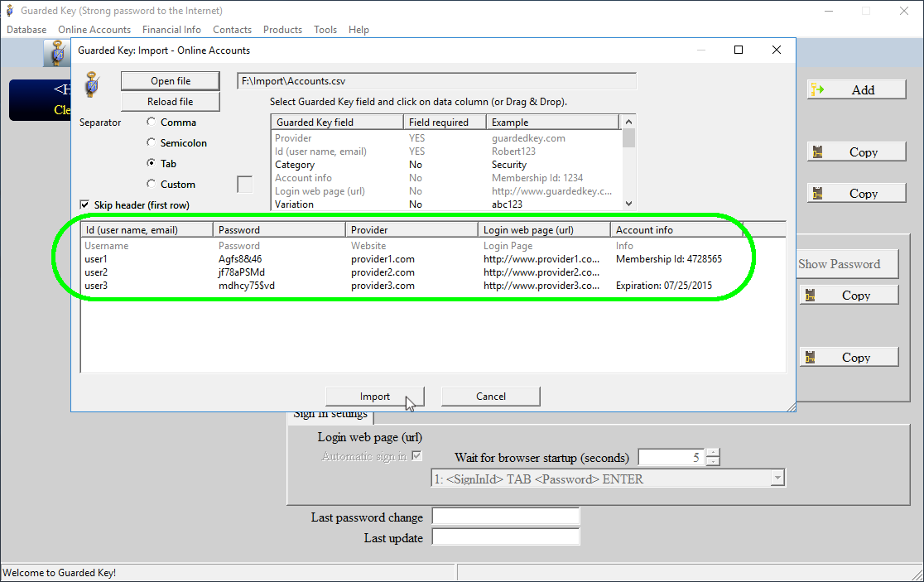Click the Id (user name, email) data column header

click(x=147, y=230)
